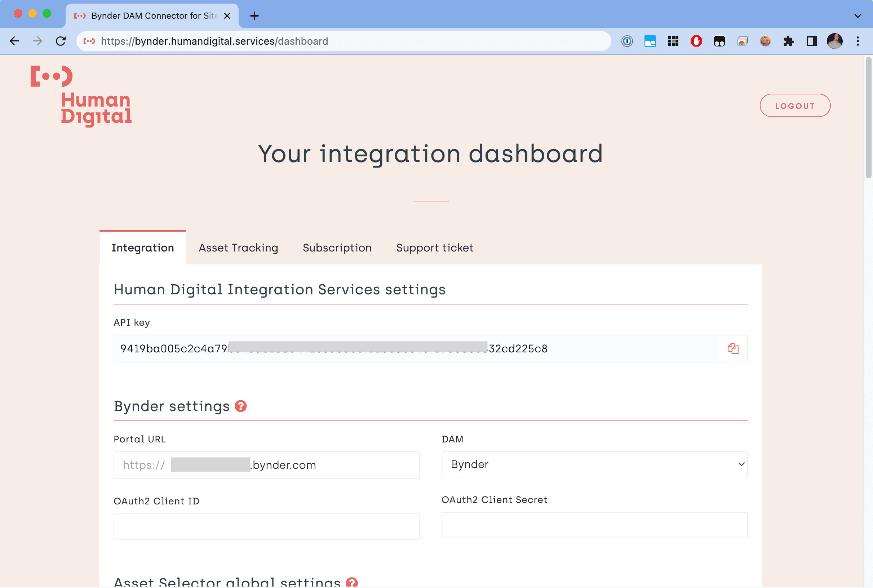Copy the API key with copy icon

pyautogui.click(x=733, y=348)
